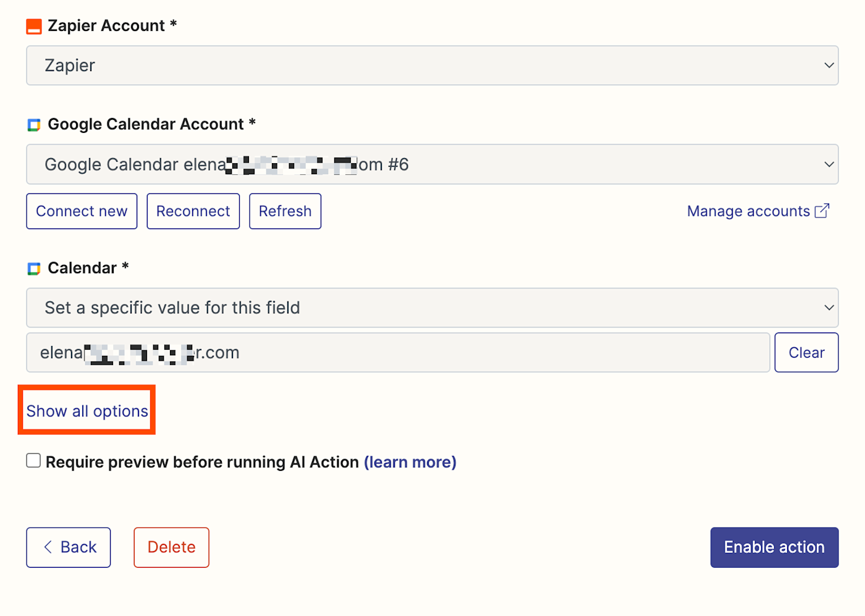865x616 pixels.
Task: Check Require preview before running AI Action
Action: click(33, 460)
